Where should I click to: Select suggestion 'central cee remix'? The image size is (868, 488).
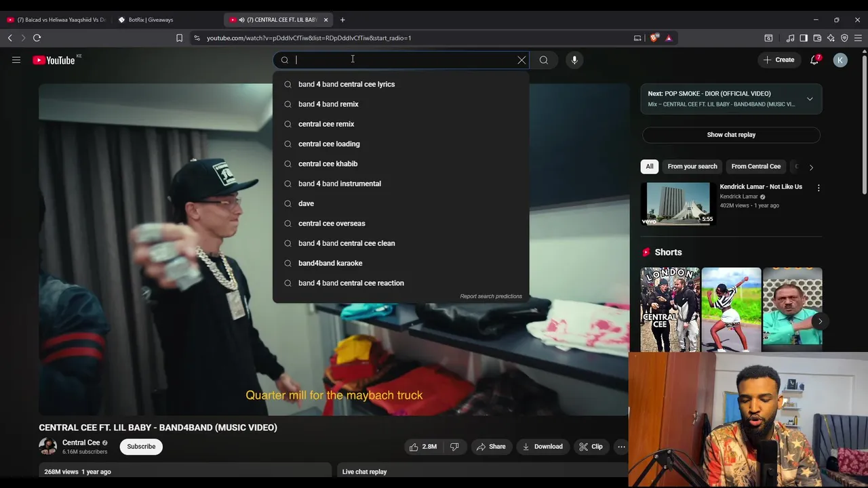click(401, 124)
